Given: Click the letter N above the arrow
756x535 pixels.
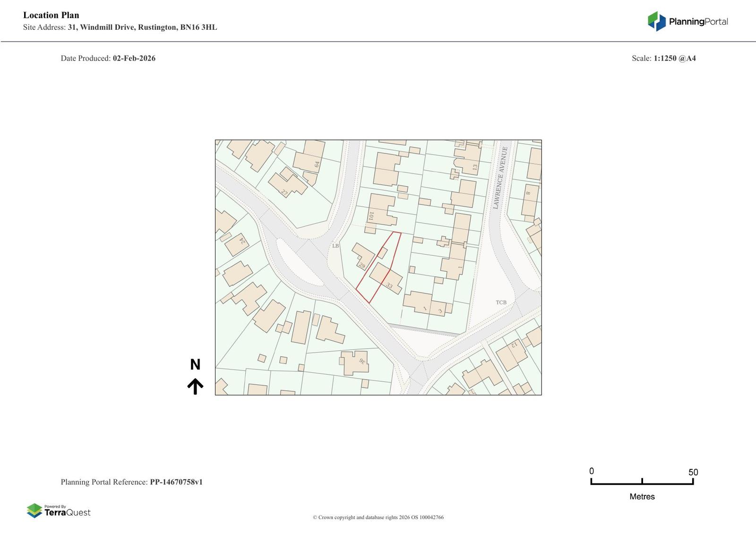Looking at the screenshot, I should (195, 364).
